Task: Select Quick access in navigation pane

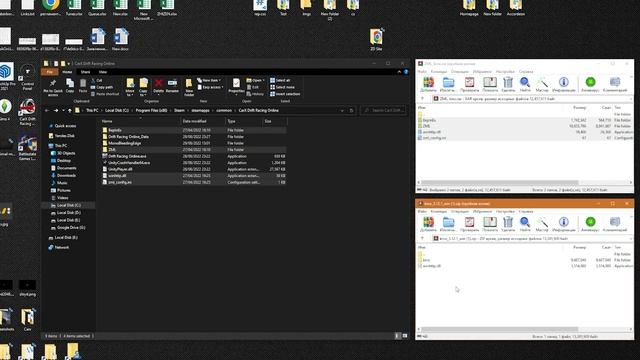Action: click(62, 126)
